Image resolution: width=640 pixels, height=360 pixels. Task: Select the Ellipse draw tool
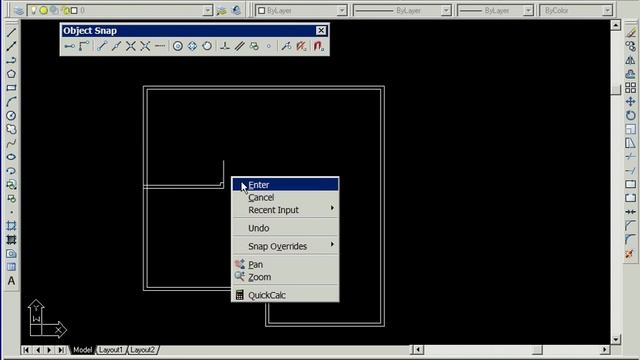click(11, 157)
